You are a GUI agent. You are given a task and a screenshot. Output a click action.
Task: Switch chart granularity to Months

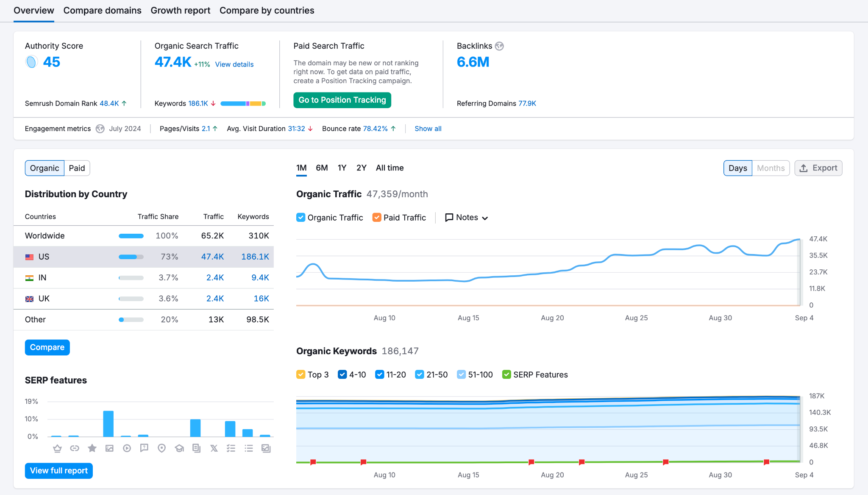(x=771, y=168)
